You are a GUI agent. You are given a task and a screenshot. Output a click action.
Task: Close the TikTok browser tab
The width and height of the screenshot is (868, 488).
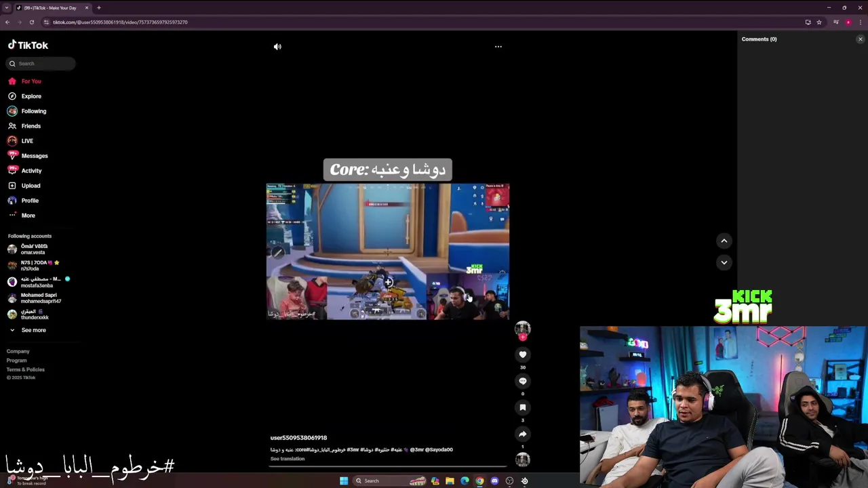click(x=87, y=8)
